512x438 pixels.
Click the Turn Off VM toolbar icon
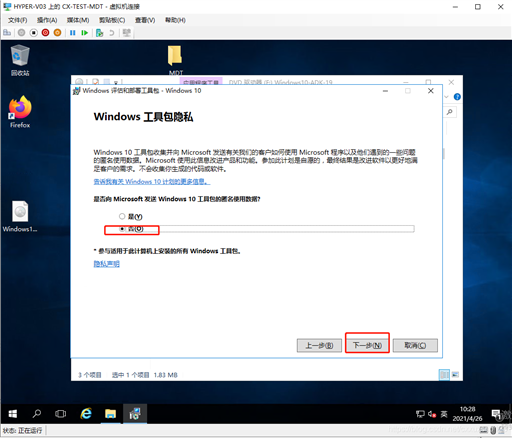pos(34,33)
